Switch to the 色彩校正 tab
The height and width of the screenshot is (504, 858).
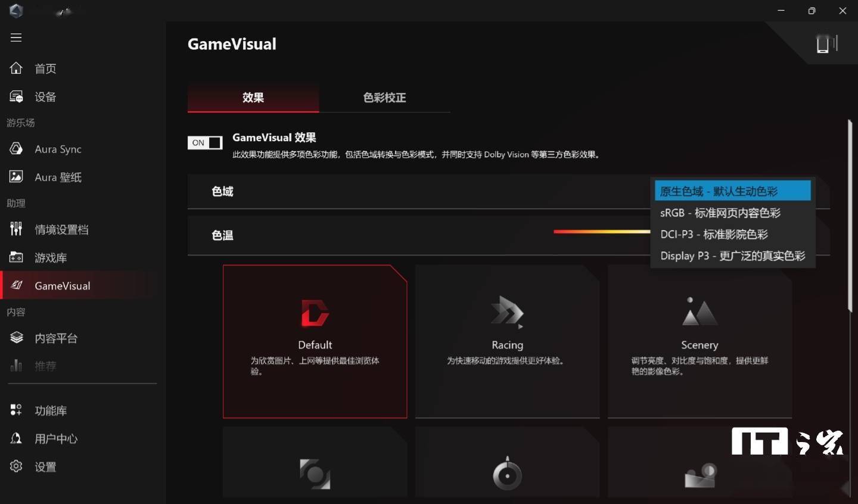[384, 98]
